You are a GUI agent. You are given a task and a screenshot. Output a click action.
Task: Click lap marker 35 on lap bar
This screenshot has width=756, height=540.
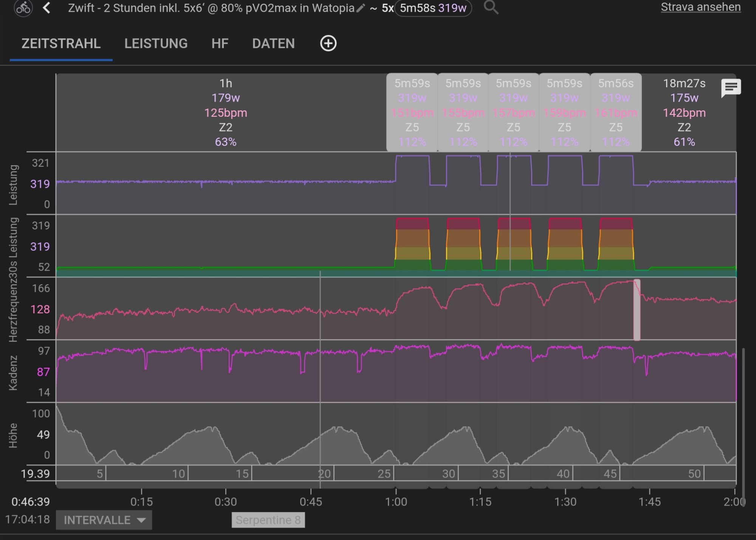[x=499, y=473]
